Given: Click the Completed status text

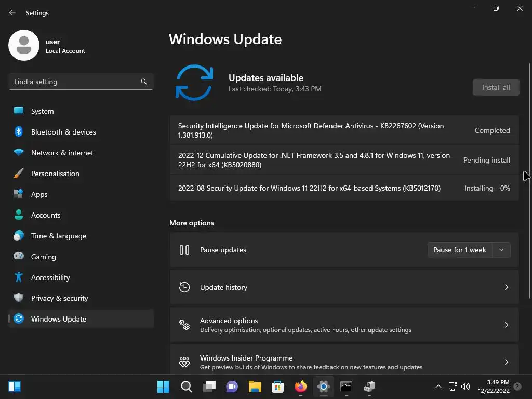Looking at the screenshot, I should [492, 130].
